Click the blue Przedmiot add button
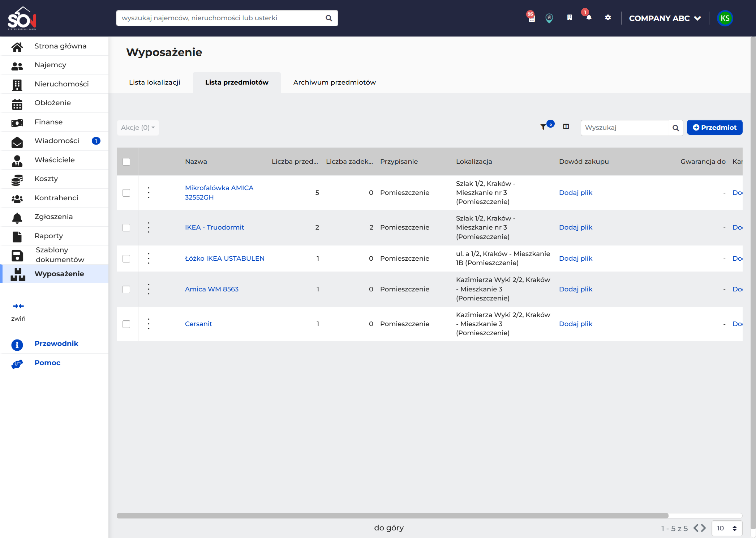Screen dimensions: 756x538 (714, 127)
